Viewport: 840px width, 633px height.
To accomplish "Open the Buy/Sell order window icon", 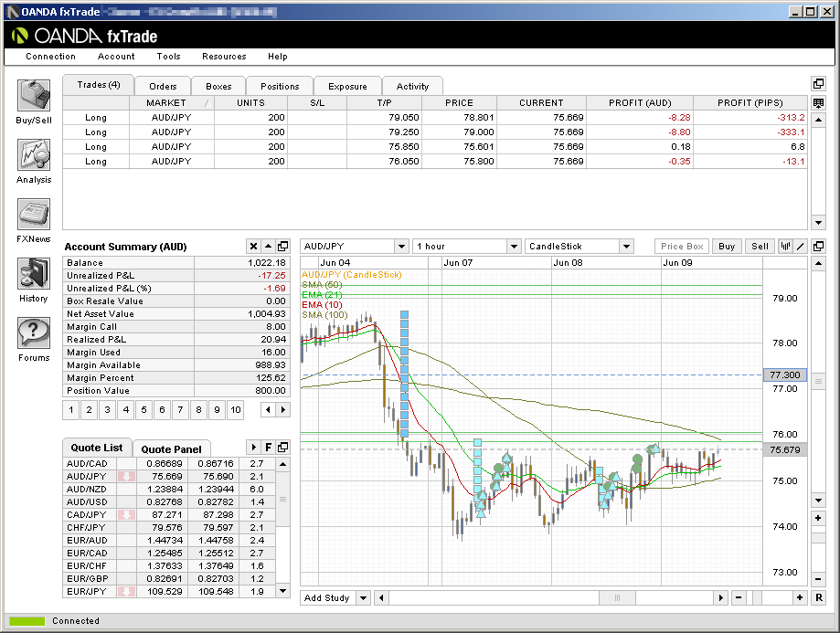I will [34, 96].
